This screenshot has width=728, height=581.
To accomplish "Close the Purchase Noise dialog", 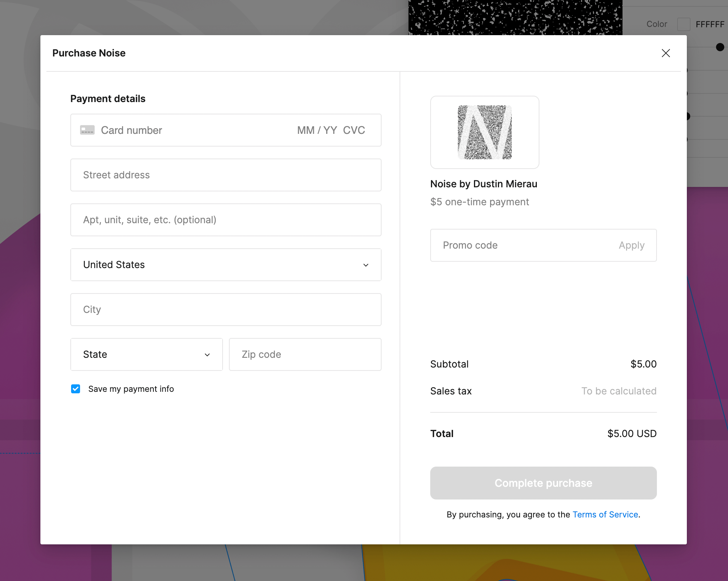I will (666, 53).
